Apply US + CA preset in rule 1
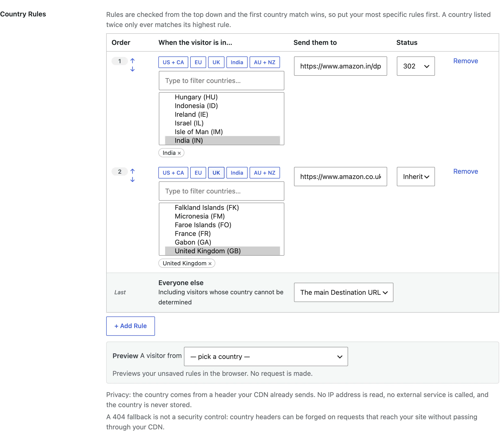The height and width of the screenshot is (439, 504). click(173, 62)
